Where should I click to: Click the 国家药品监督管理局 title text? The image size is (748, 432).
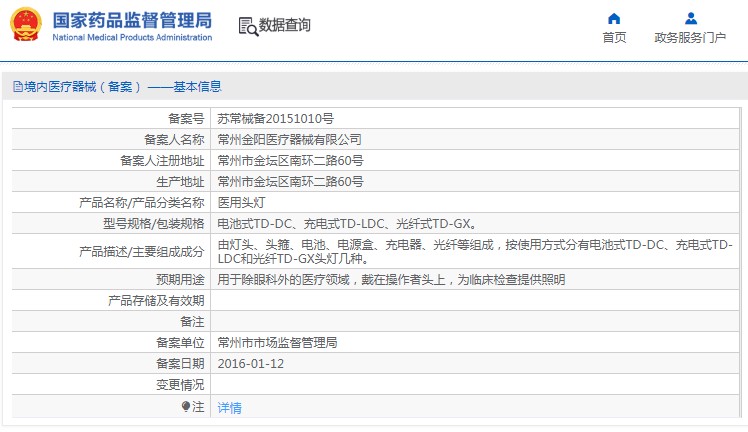click(x=131, y=19)
